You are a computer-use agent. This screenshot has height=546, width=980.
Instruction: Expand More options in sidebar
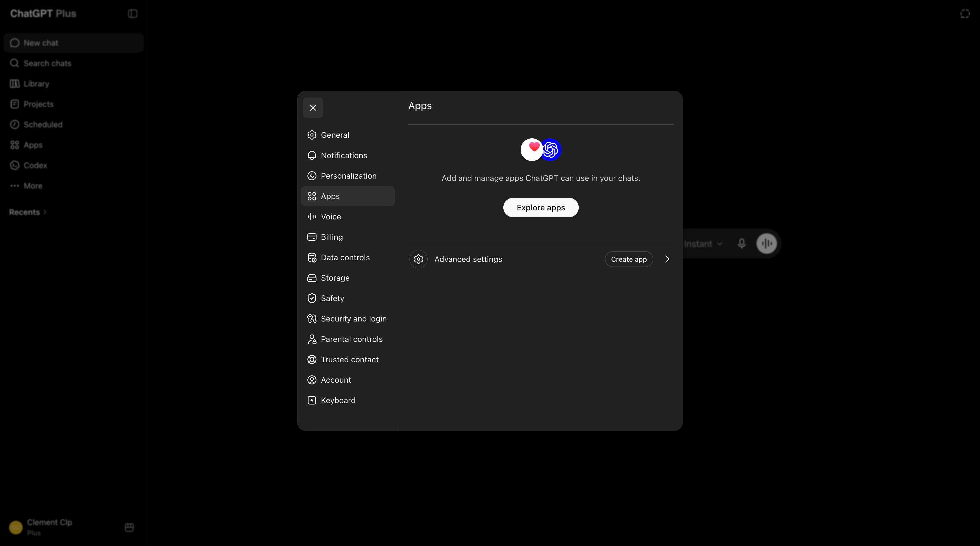pos(73,186)
